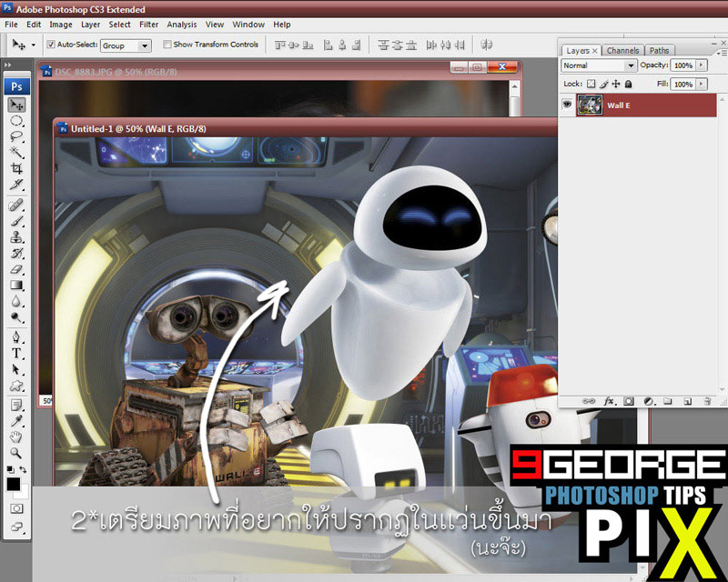Viewport: 728px width, 582px height.
Task: Switch to the Channels tab
Action: point(622,51)
